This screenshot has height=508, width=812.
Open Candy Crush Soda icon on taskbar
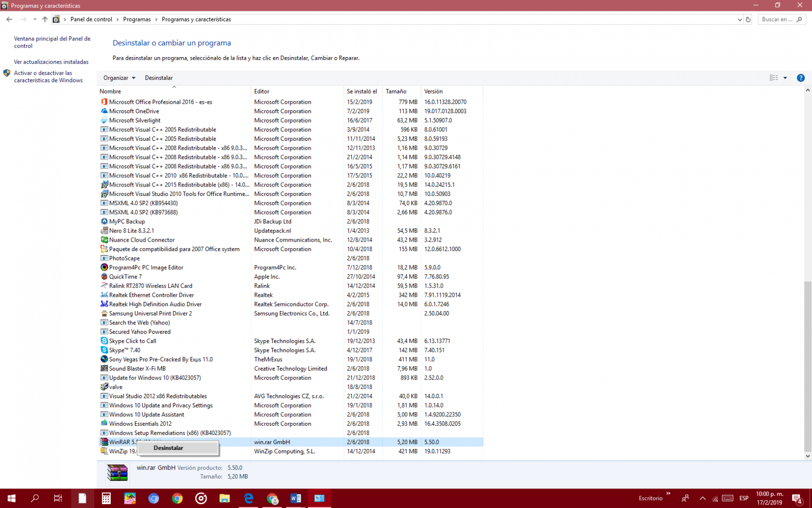point(130,498)
